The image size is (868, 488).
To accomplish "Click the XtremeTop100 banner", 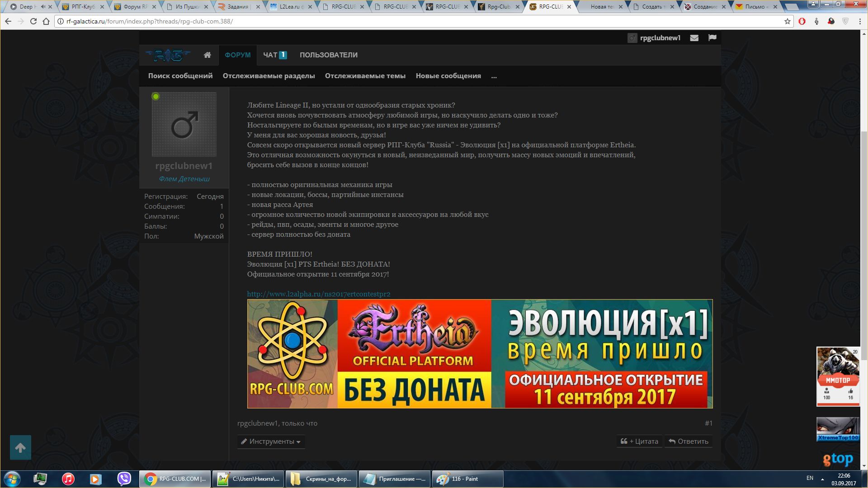I will [838, 429].
